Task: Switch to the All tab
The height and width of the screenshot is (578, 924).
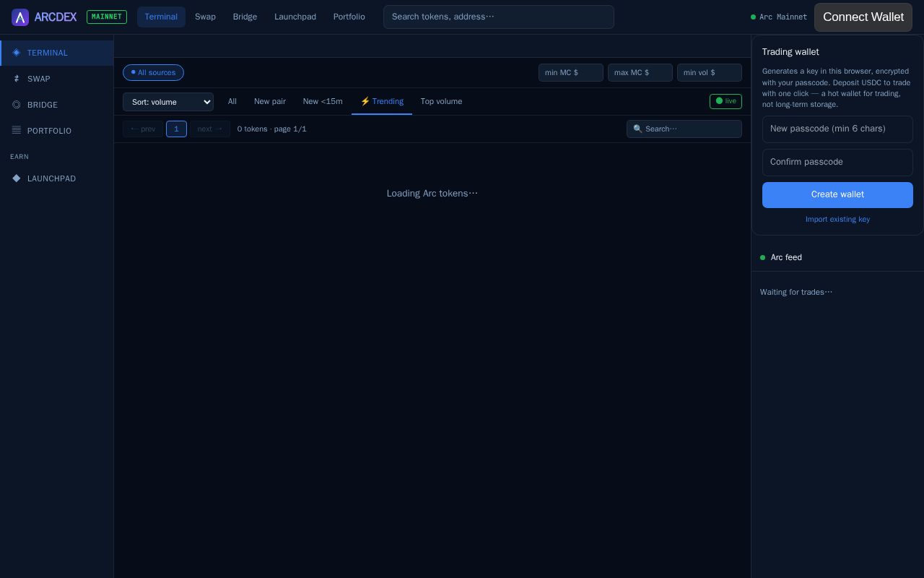Action: [232, 101]
